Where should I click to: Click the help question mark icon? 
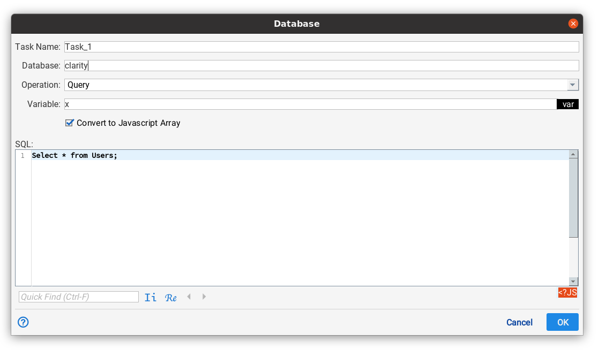(x=23, y=322)
